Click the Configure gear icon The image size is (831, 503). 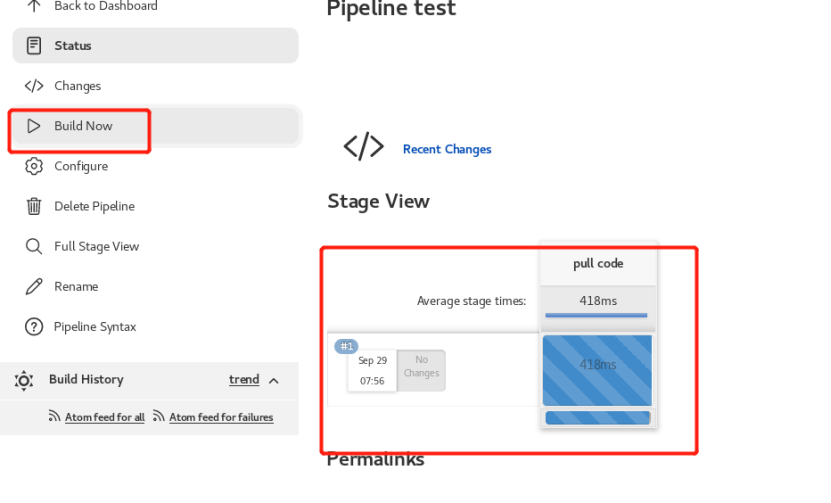34,166
